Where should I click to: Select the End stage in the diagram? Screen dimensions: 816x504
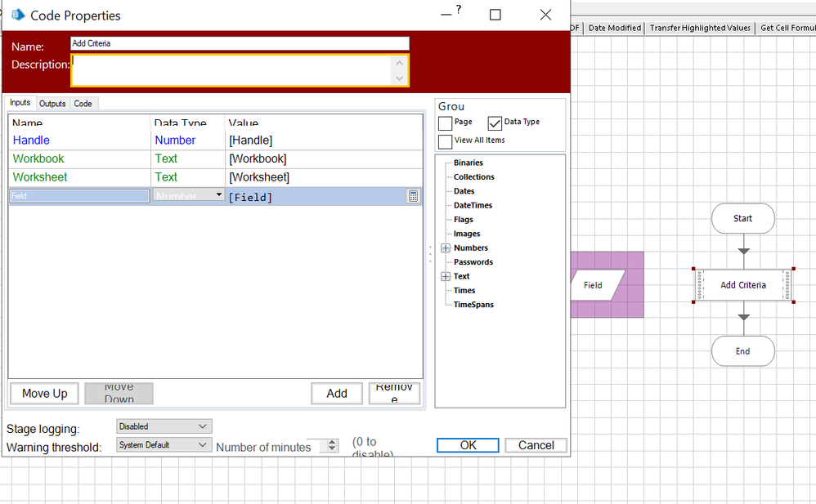742,351
